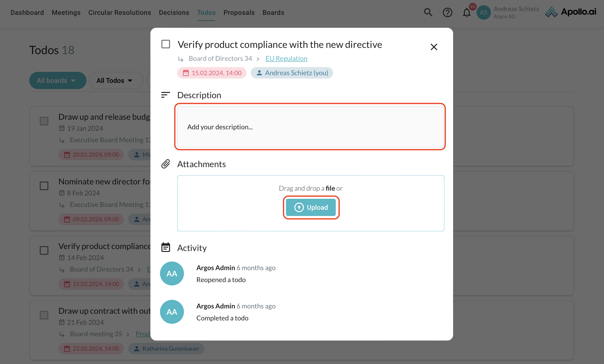Image resolution: width=604 pixels, height=364 pixels.
Task: Click the AS user avatar
Action: (x=483, y=12)
